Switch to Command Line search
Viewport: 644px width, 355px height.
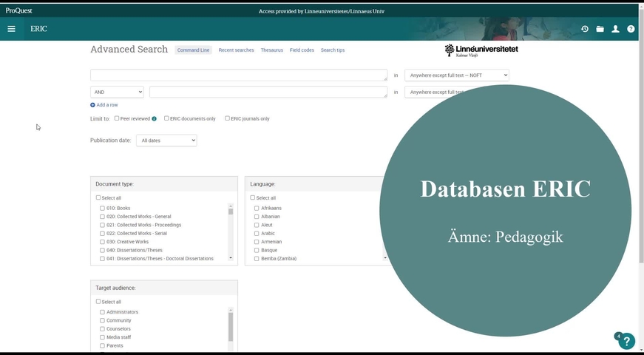tap(194, 50)
